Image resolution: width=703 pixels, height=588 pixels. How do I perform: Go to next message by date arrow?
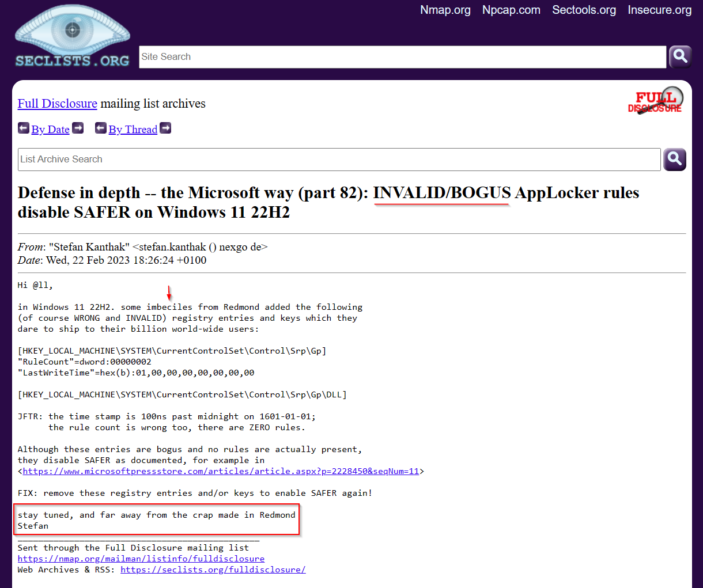click(78, 128)
